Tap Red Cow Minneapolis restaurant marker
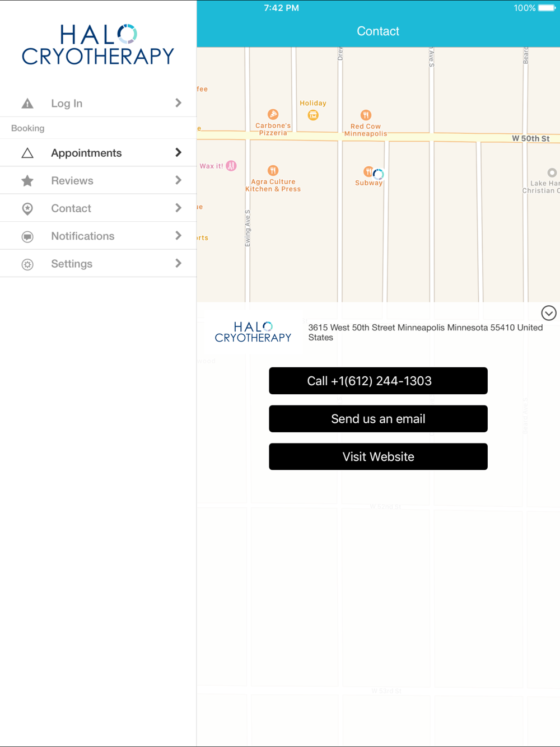The image size is (560, 747). [366, 115]
